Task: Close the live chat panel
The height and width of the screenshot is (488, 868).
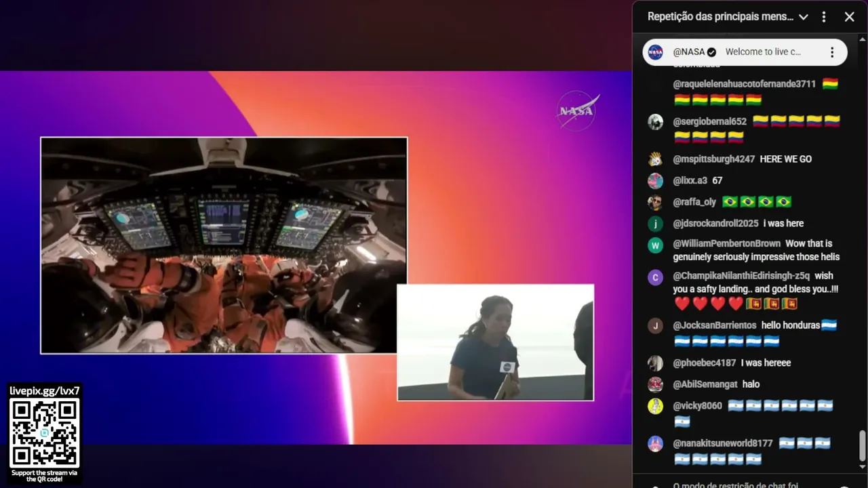Action: (x=849, y=17)
